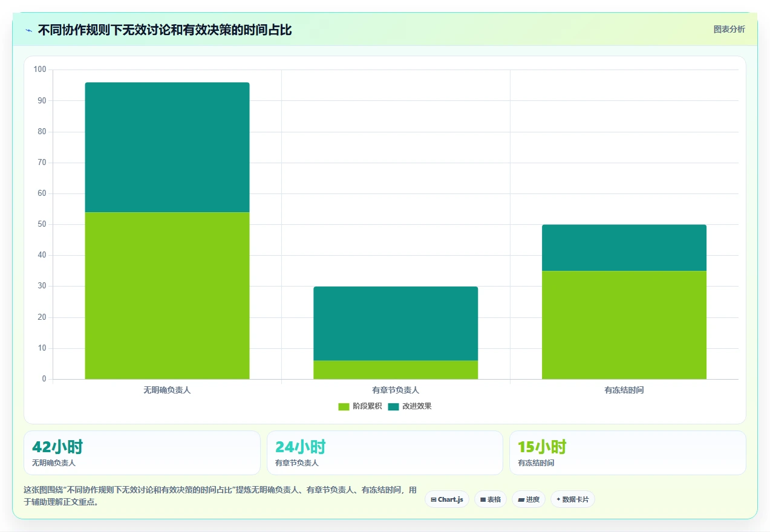Click the light green 阶段累积 legend swatch

click(x=344, y=406)
